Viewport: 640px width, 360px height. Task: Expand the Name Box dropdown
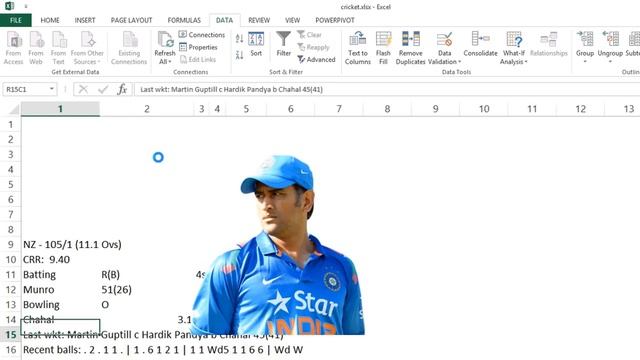[x=51, y=89]
